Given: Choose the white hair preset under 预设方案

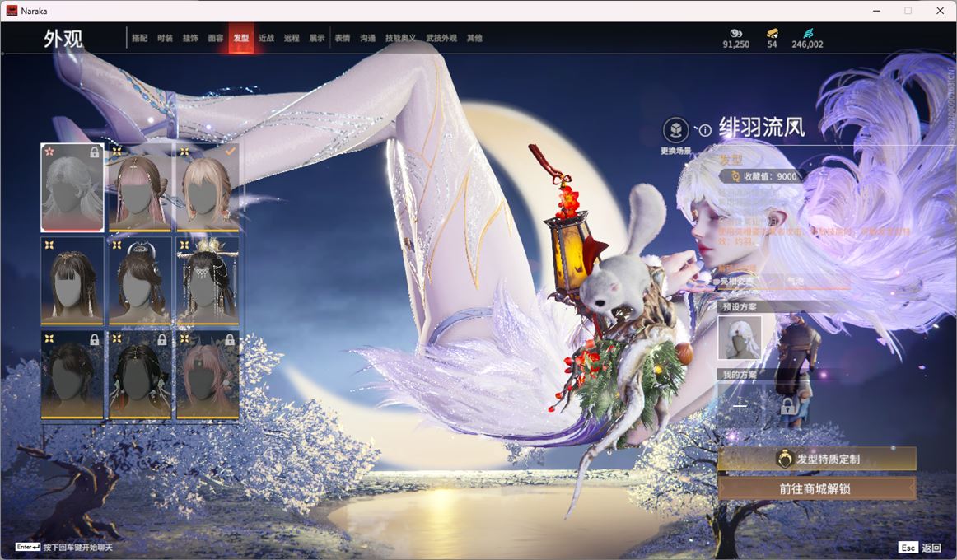Looking at the screenshot, I should pos(740,338).
